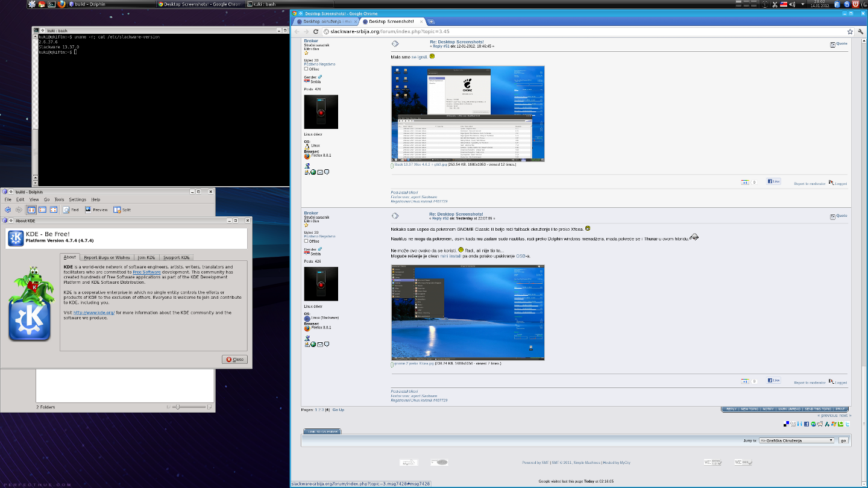Viewport: 868px width, 488px height.
Task: Open Find in Dolphin toolbar
Action: tap(71, 210)
